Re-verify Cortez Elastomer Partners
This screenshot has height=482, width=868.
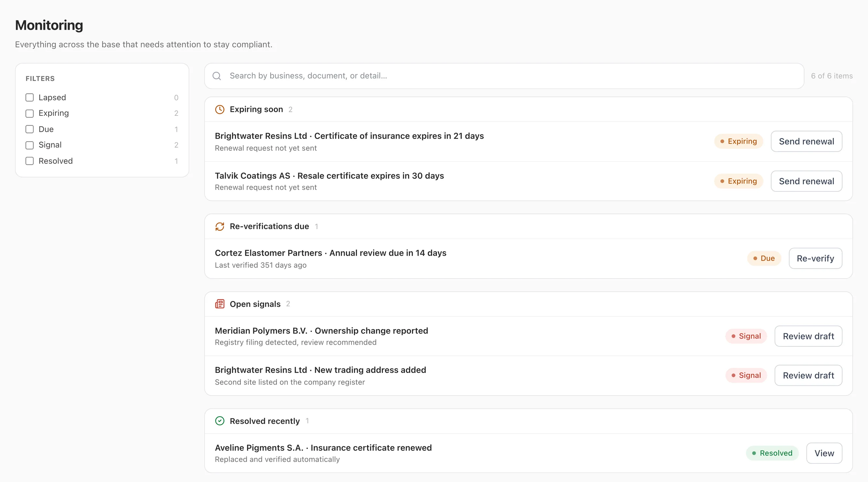[x=815, y=258]
